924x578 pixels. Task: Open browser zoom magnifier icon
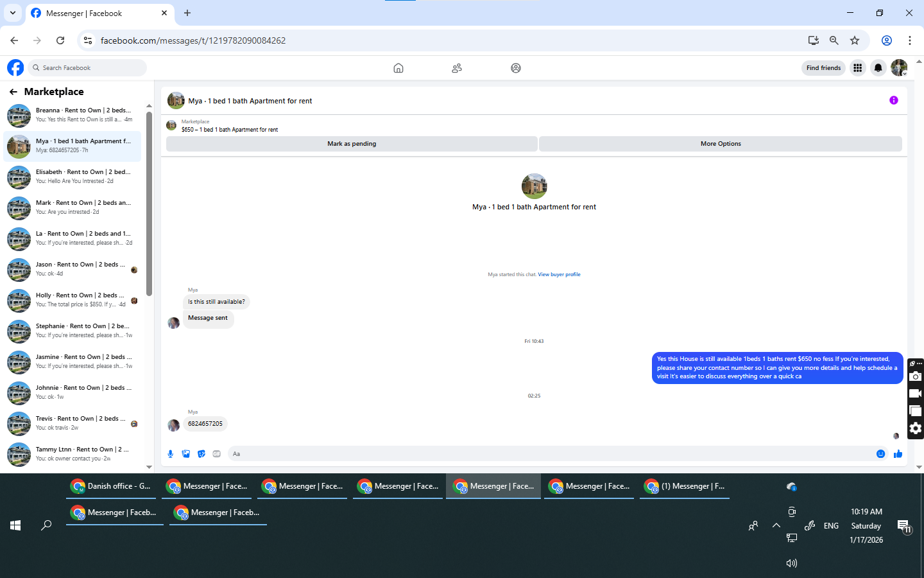click(834, 40)
